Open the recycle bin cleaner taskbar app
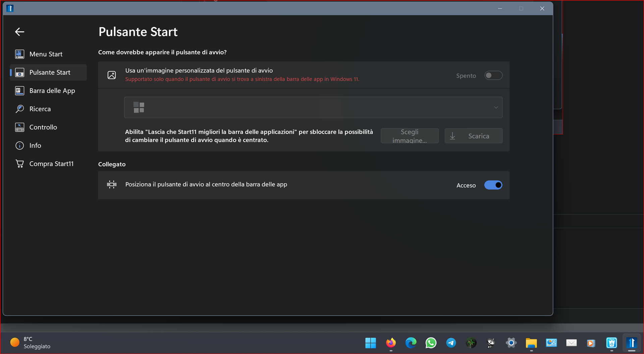The height and width of the screenshot is (354, 644). pos(611,343)
